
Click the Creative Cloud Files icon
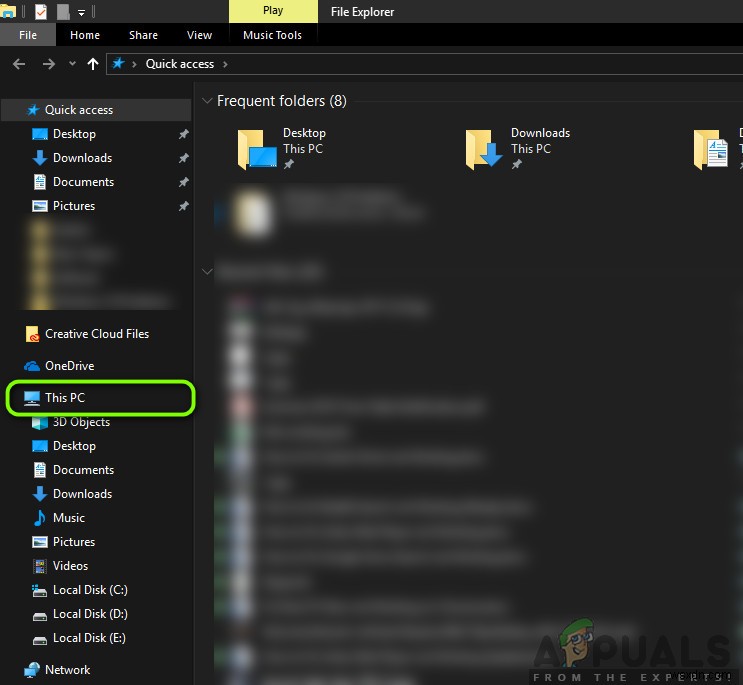32,334
